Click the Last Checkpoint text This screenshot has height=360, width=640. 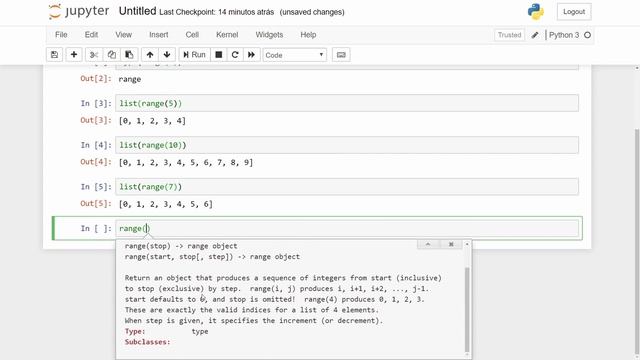click(x=216, y=12)
